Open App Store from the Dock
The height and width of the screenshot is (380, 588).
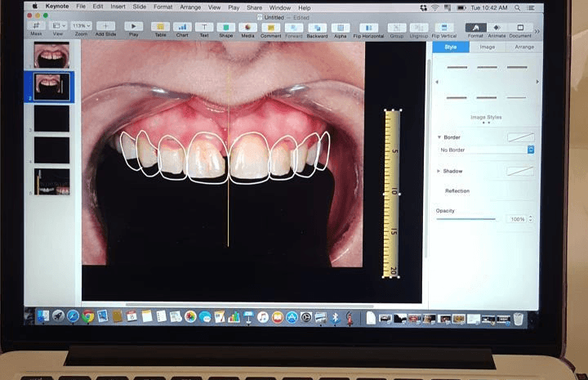click(x=292, y=317)
